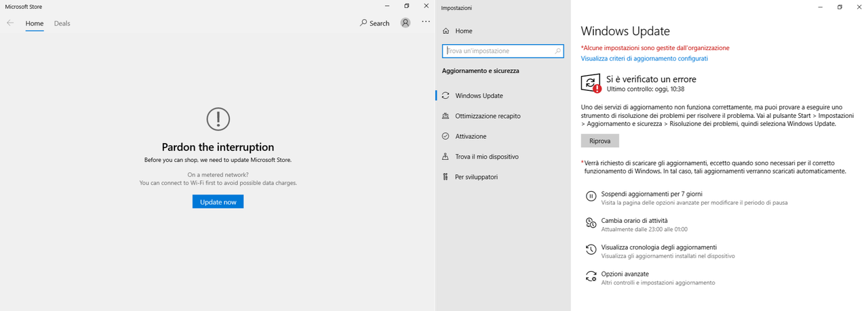
Task: Click the Per sviluppatori tools icon
Action: [446, 177]
